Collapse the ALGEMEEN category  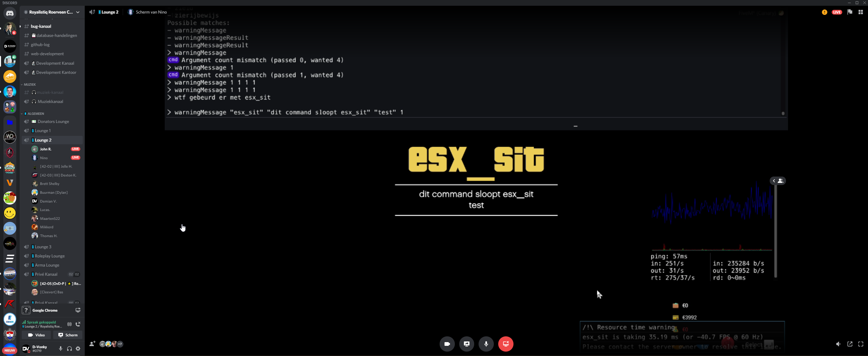pos(35,113)
